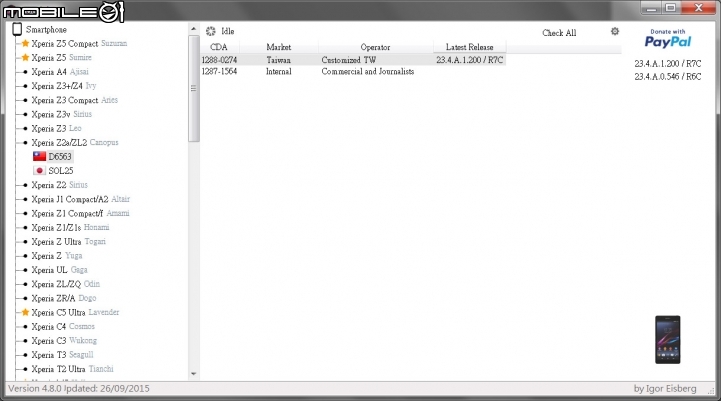This screenshot has width=721, height=401.
Task: Sort by the Market column header
Action: (279, 47)
